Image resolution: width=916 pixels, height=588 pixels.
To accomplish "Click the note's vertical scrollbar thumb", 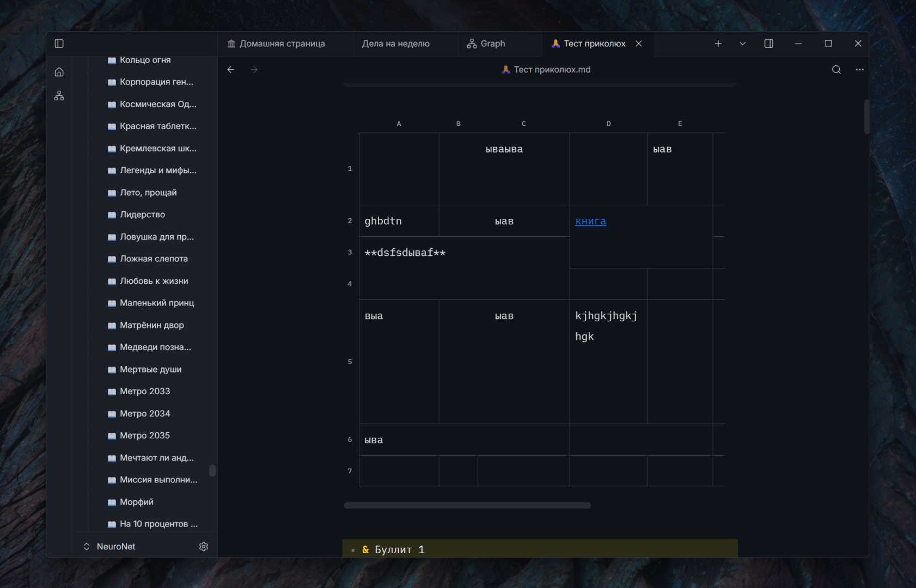I will (867, 117).
